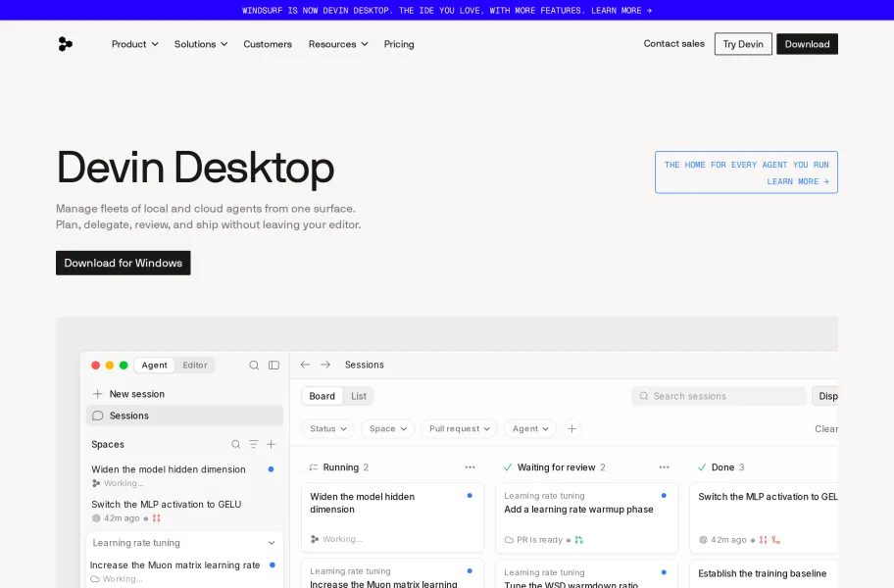Open 'Establish the training baseline' card

pos(764,573)
